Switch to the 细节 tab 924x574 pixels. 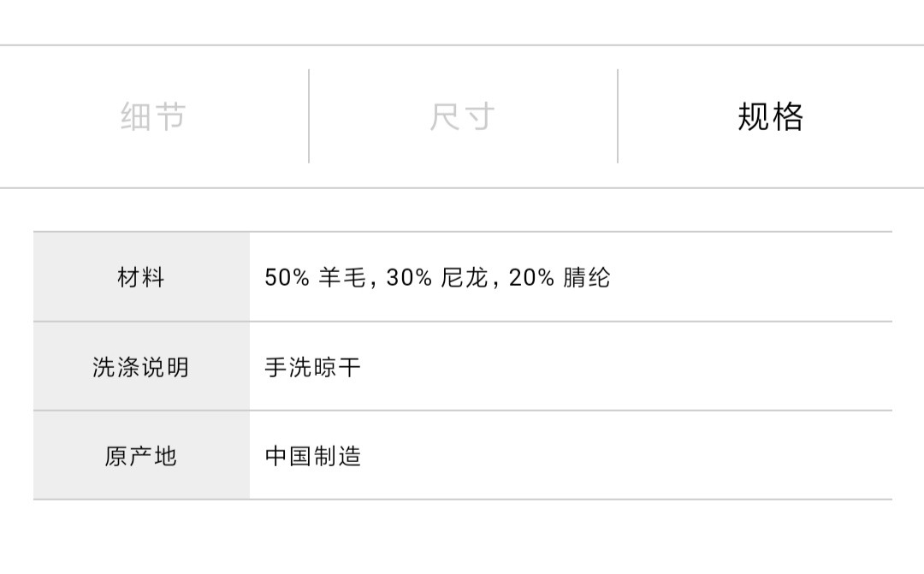coord(153,116)
